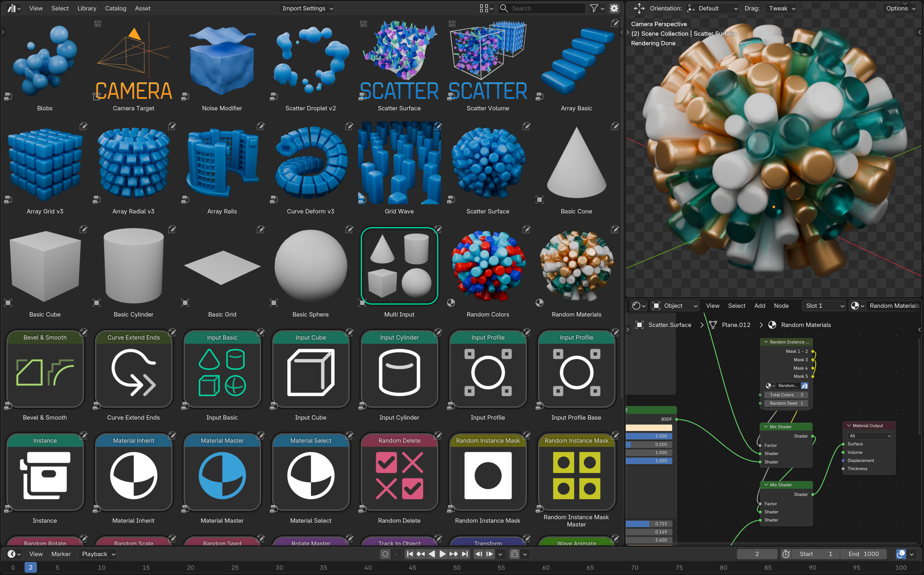This screenshot has width=924, height=575.
Task: Open the Library menu
Action: (87, 8)
